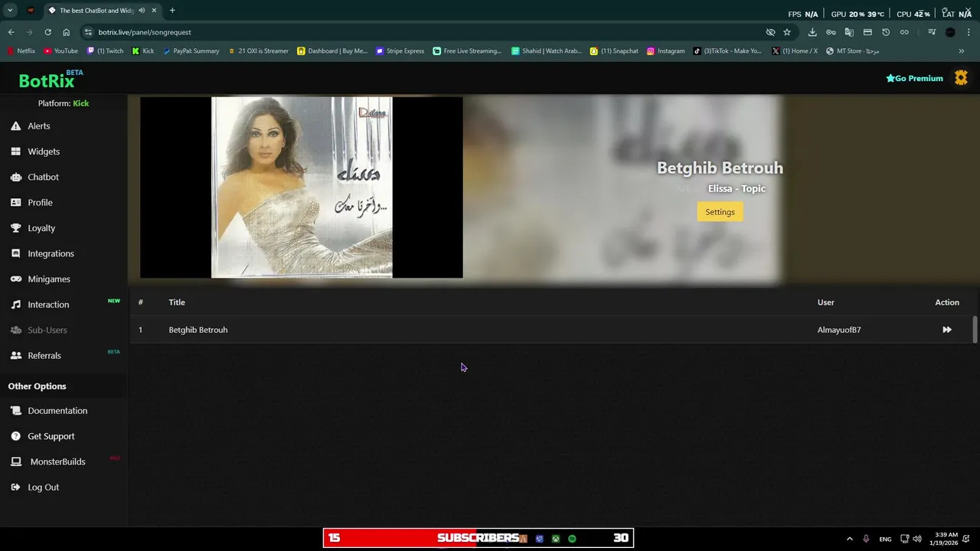Screen dimensions: 980x551
Task: Open the Netflix bookmark
Action: pyautogui.click(x=21, y=51)
